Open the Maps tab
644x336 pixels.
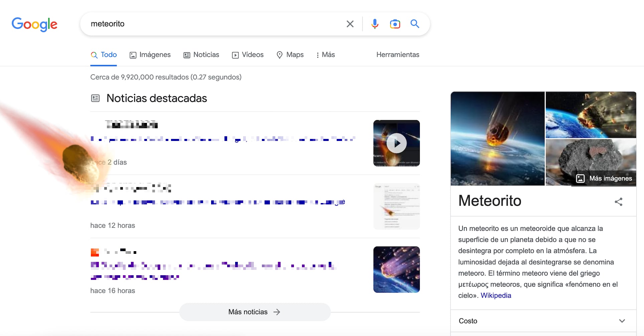tap(290, 55)
